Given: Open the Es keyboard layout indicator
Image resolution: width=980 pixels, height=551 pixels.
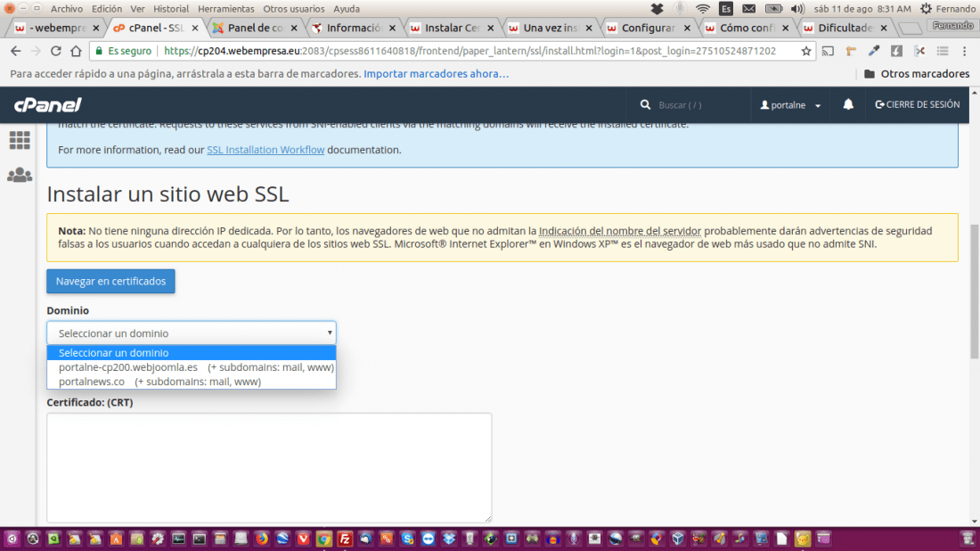Looking at the screenshot, I should [x=725, y=9].
